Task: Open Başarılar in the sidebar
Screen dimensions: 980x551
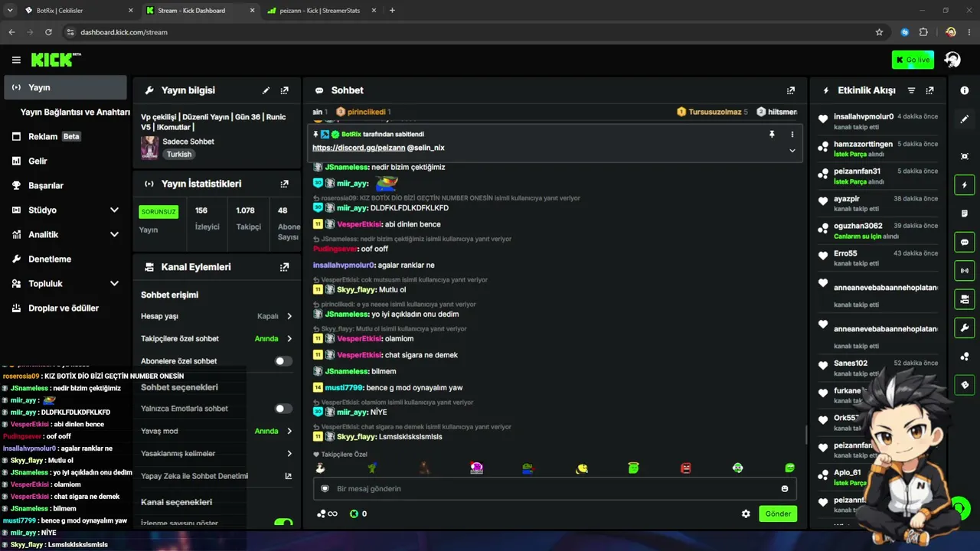Action: point(65,185)
